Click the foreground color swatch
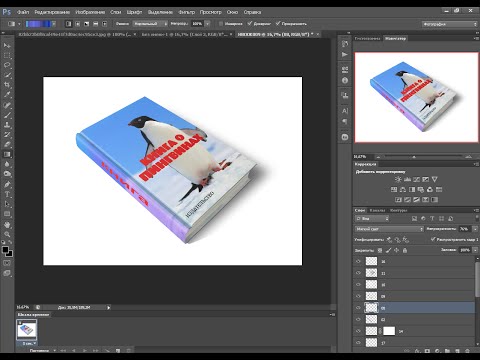480x360 pixels. click(5, 250)
